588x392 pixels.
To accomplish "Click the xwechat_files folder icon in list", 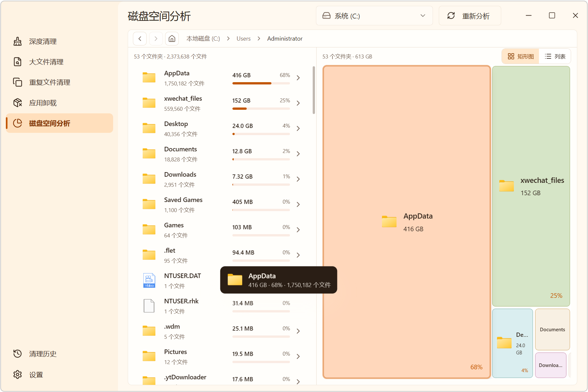I will click(x=149, y=103).
